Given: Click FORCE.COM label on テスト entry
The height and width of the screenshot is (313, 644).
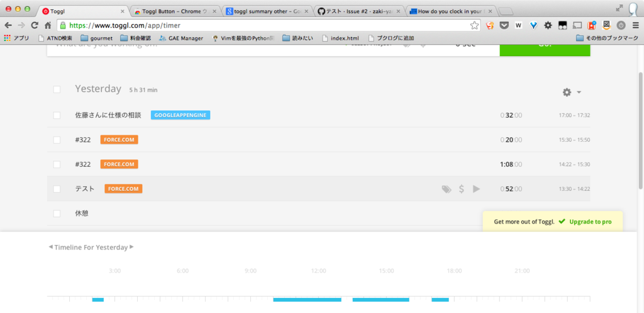Looking at the screenshot, I should [123, 189].
